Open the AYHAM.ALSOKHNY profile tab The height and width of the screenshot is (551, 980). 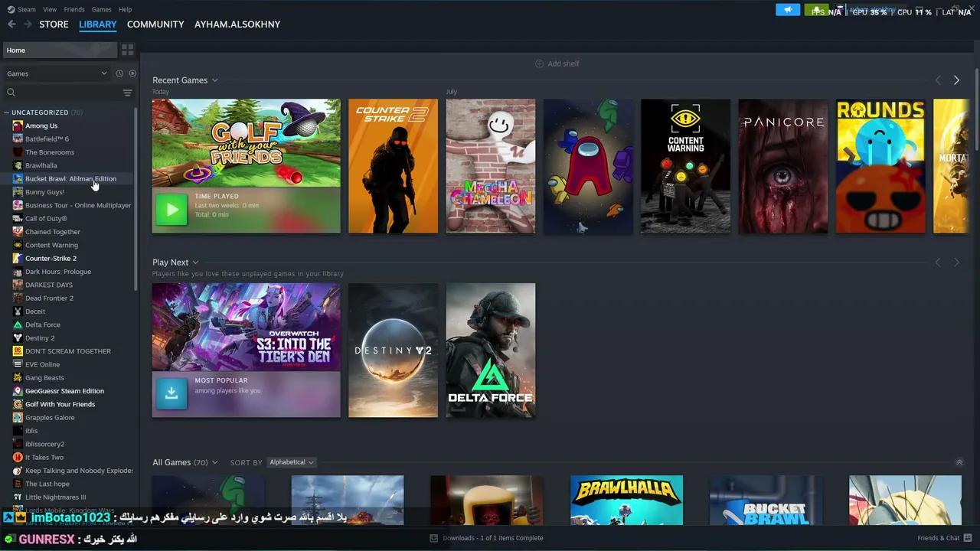click(x=237, y=24)
